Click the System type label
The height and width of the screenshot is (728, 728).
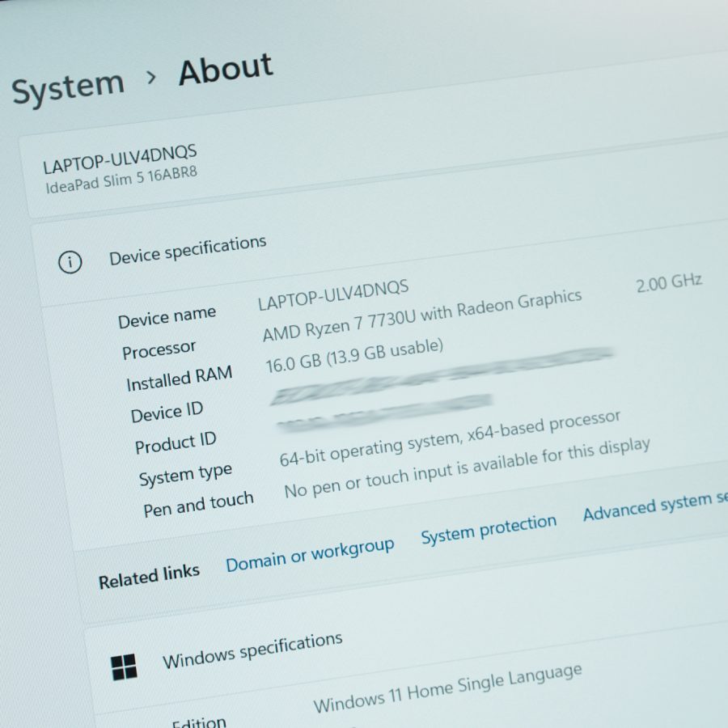pos(185,474)
